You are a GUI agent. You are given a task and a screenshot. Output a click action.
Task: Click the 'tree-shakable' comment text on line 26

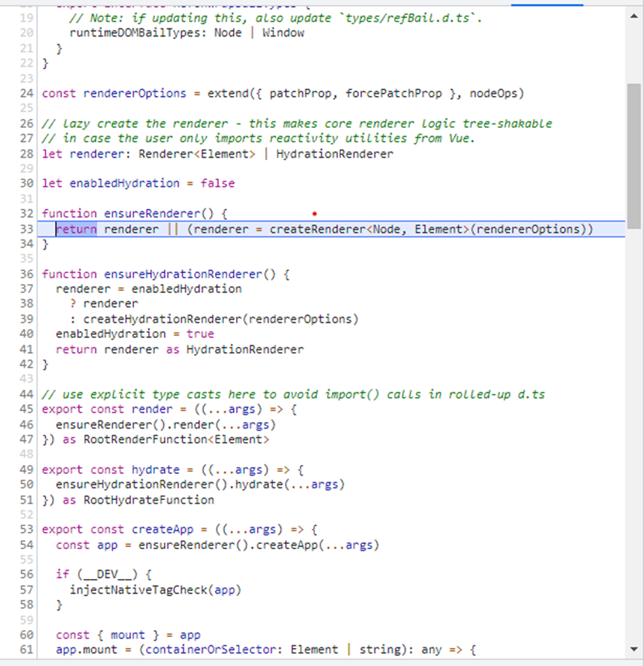pos(507,124)
